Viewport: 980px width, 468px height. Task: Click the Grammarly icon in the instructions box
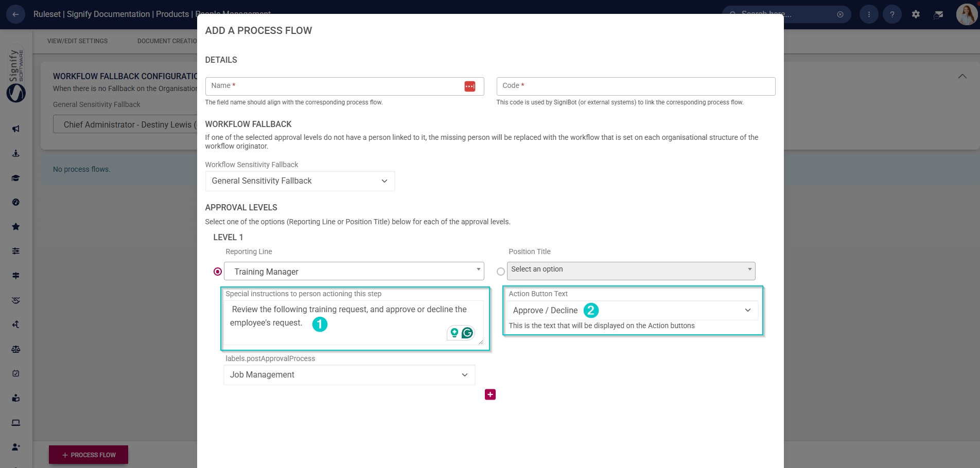467,333
